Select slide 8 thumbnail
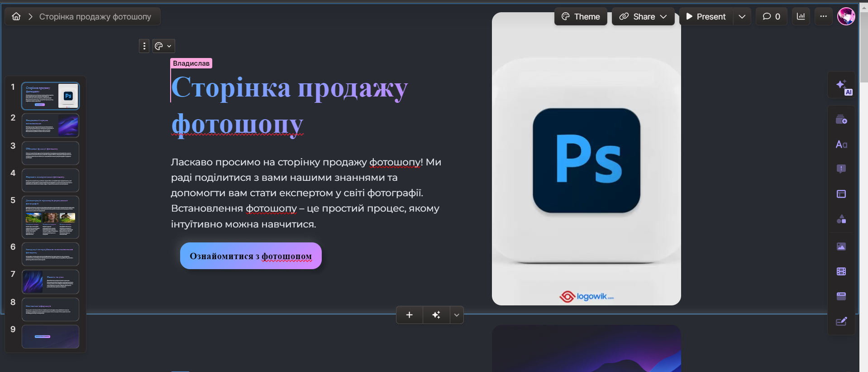 coord(50,309)
